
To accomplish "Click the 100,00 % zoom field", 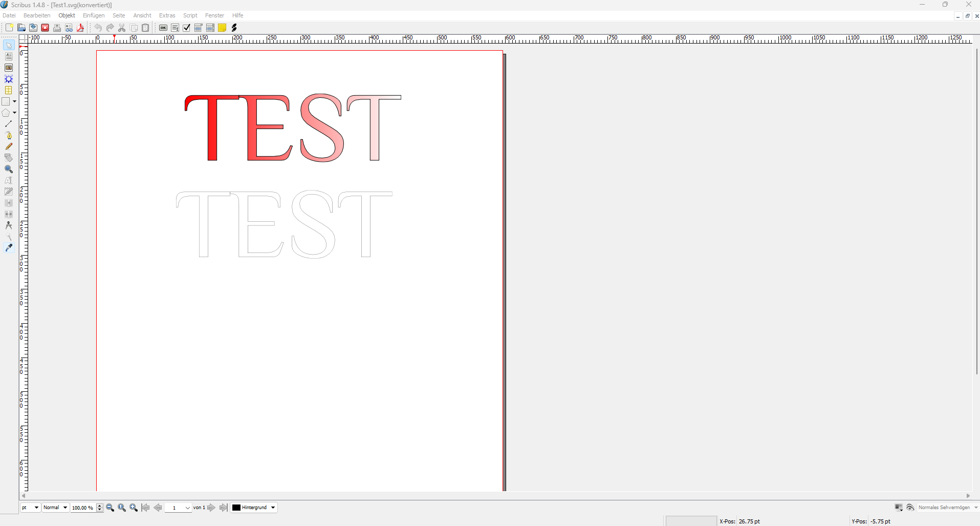I will (x=83, y=508).
